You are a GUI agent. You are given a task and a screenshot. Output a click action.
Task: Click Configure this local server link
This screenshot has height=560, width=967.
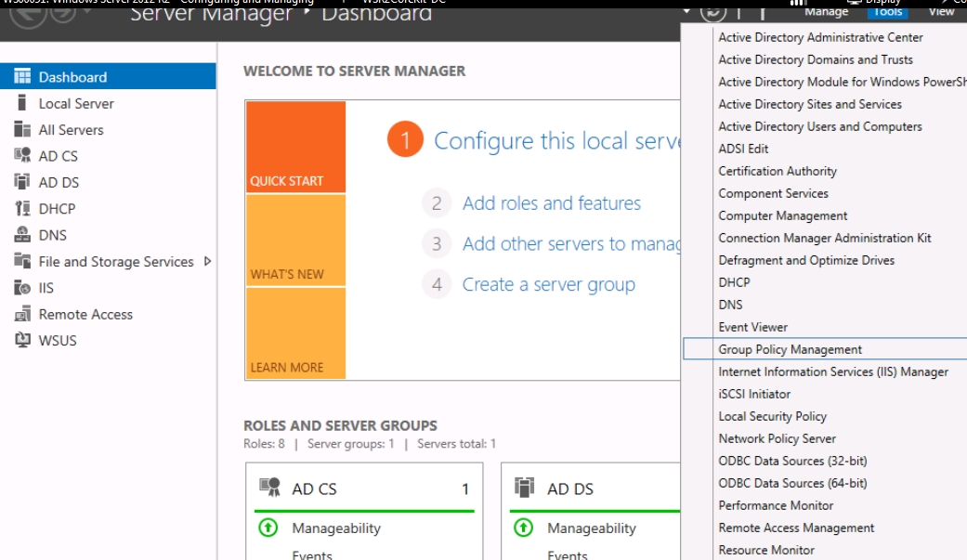tap(557, 140)
